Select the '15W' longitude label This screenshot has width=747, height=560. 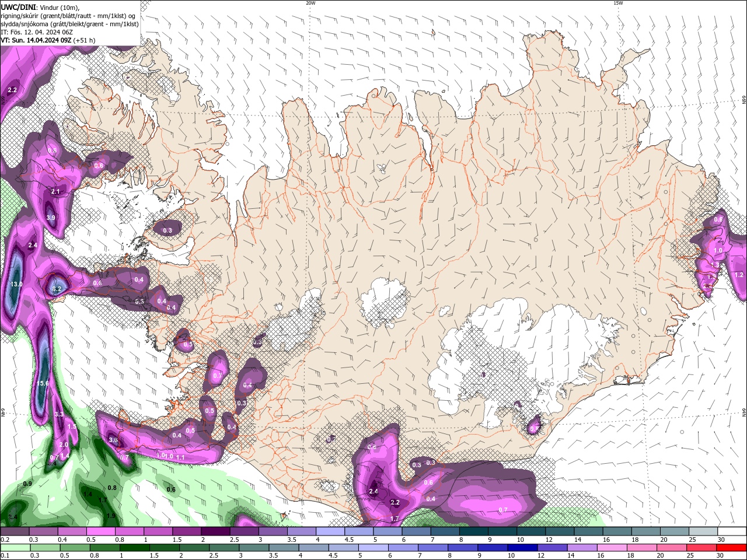(618, 3)
